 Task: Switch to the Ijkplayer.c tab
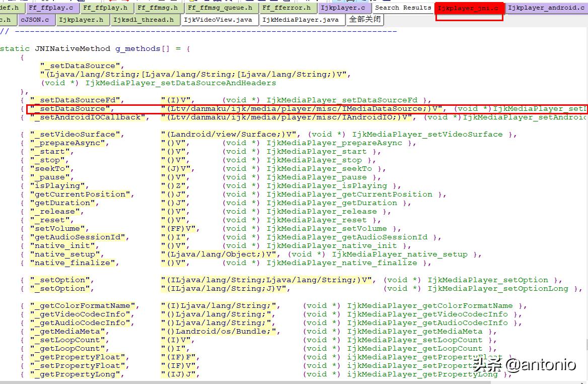[343, 8]
